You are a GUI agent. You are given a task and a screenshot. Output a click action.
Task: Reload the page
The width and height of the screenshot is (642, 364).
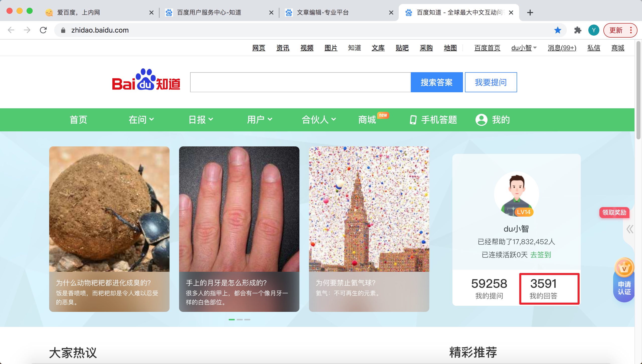[43, 30]
